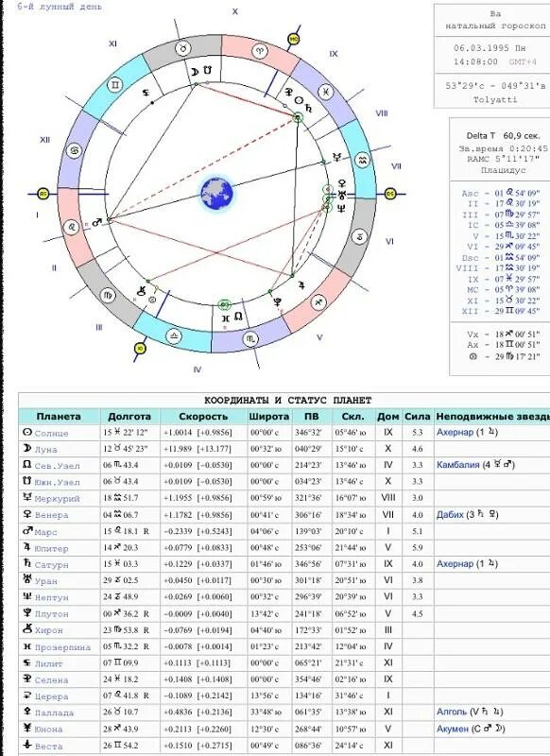The height and width of the screenshot is (756, 550).
Task: Select the Cancer sign on the zodiac wheel
Action: click(74, 150)
